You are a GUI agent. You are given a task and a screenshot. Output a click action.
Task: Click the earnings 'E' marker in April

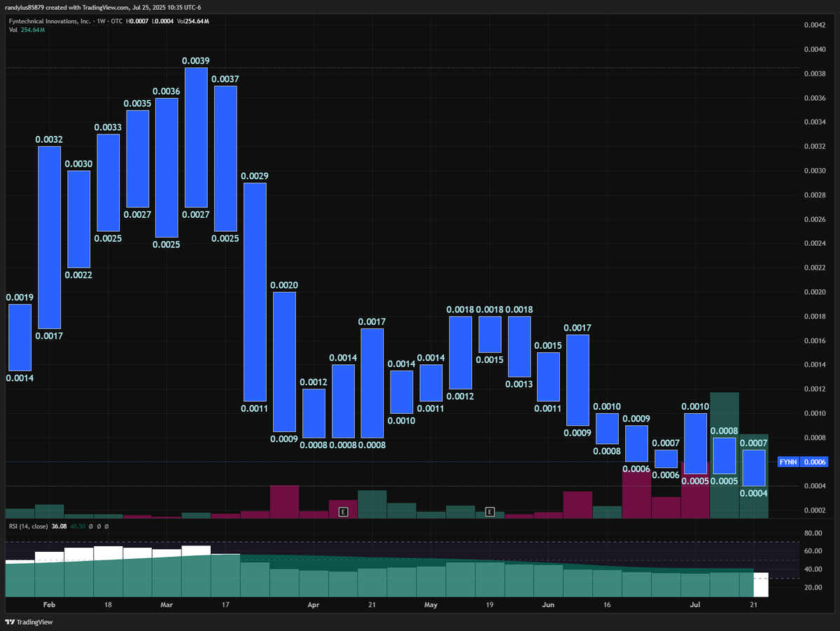point(343,512)
